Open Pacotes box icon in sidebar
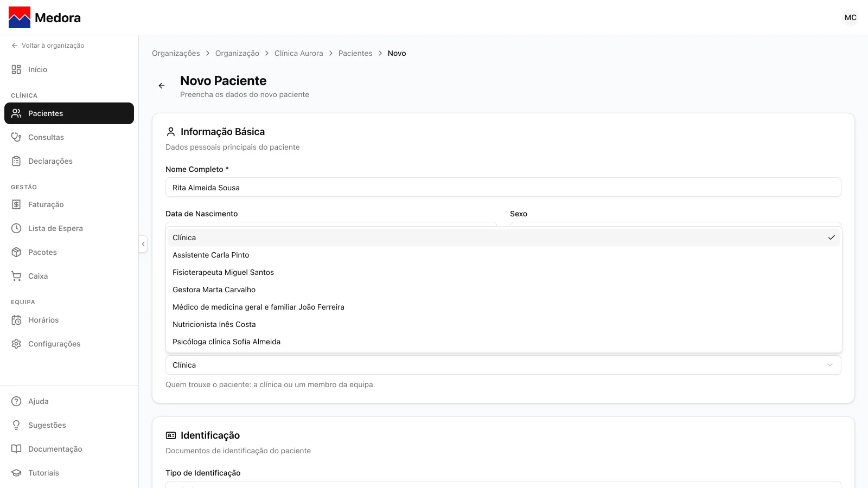The image size is (868, 488). coord(16,252)
